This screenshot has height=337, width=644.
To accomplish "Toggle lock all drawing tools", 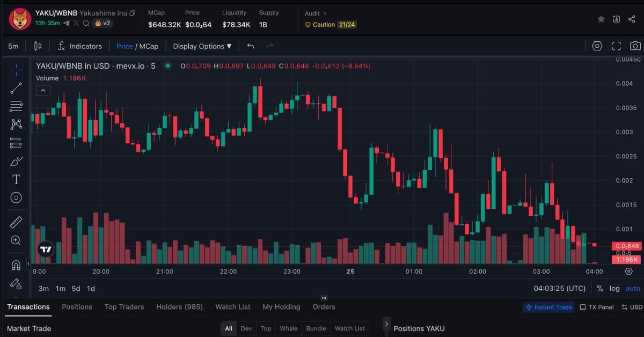I will click(16, 283).
